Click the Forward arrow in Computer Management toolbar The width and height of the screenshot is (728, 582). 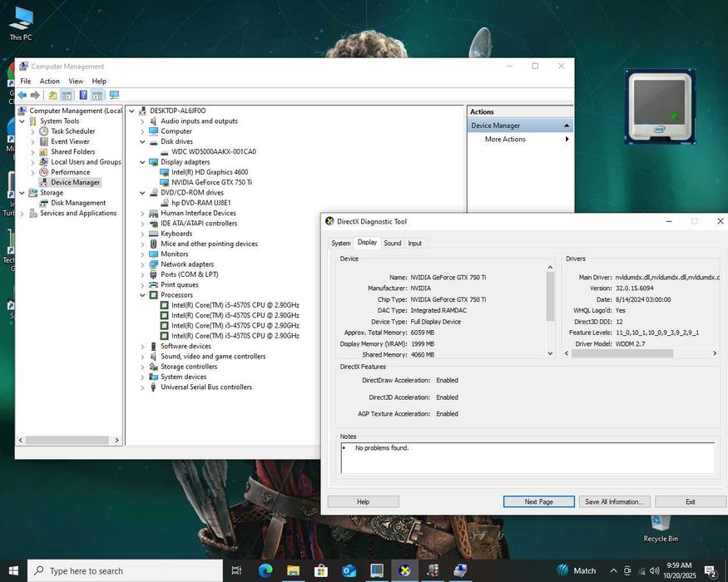[35, 95]
